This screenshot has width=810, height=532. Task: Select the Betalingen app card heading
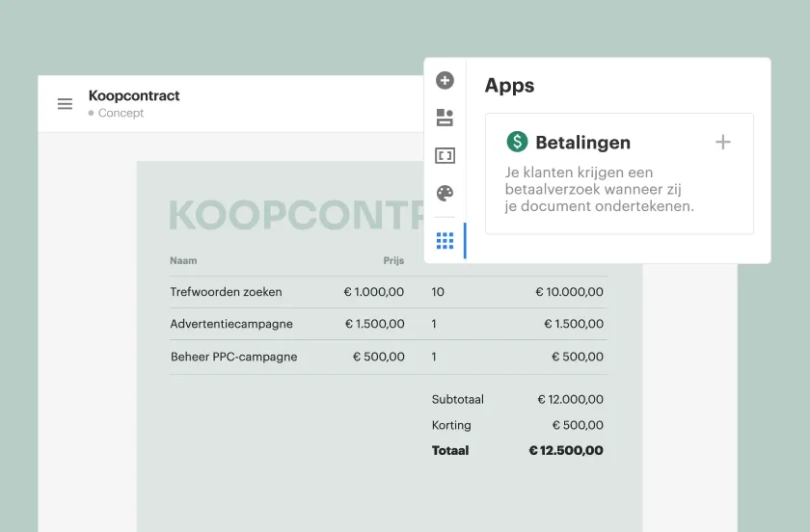tap(582, 142)
